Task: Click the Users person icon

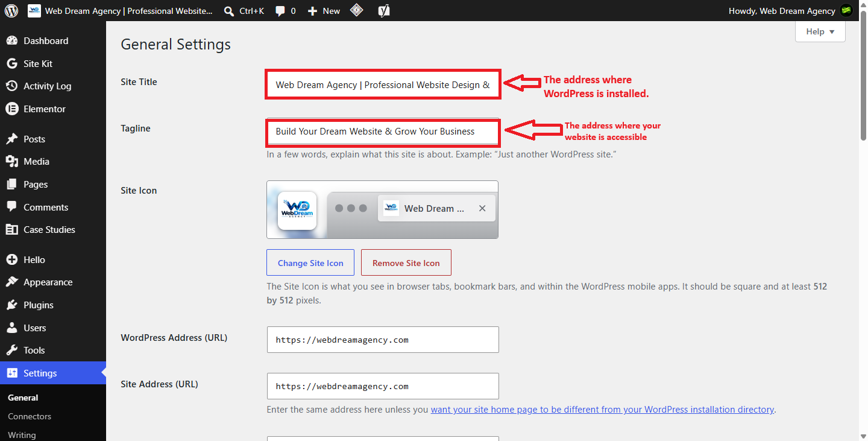Action: [12, 328]
